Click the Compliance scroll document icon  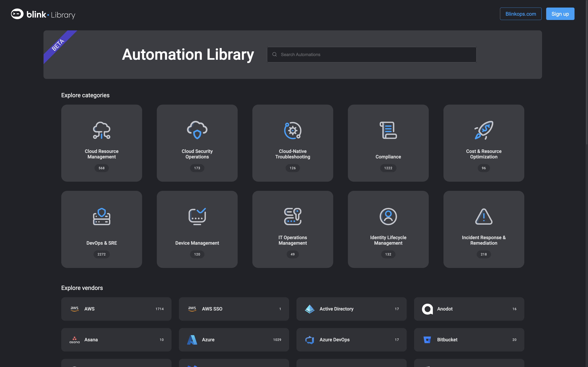click(388, 130)
